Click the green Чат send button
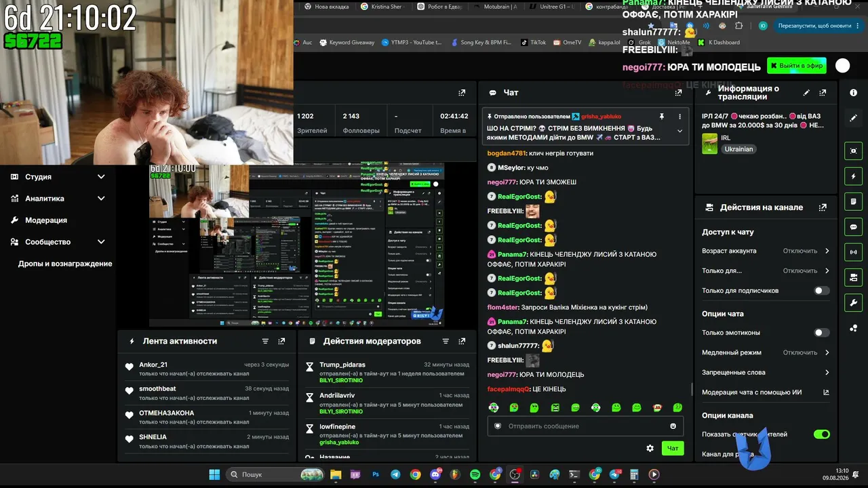The image size is (868, 488). click(x=673, y=448)
